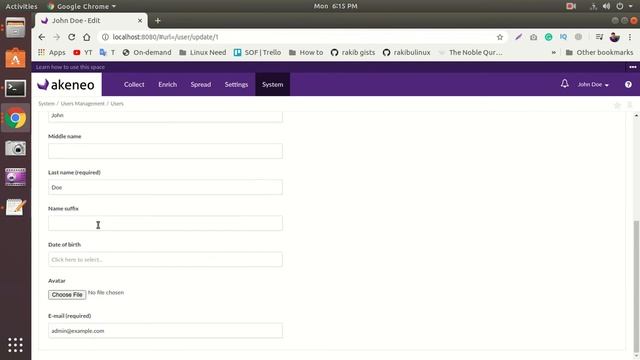The width and height of the screenshot is (640, 360).
Task: Open the rakibulinux bookmark
Action: (407, 53)
